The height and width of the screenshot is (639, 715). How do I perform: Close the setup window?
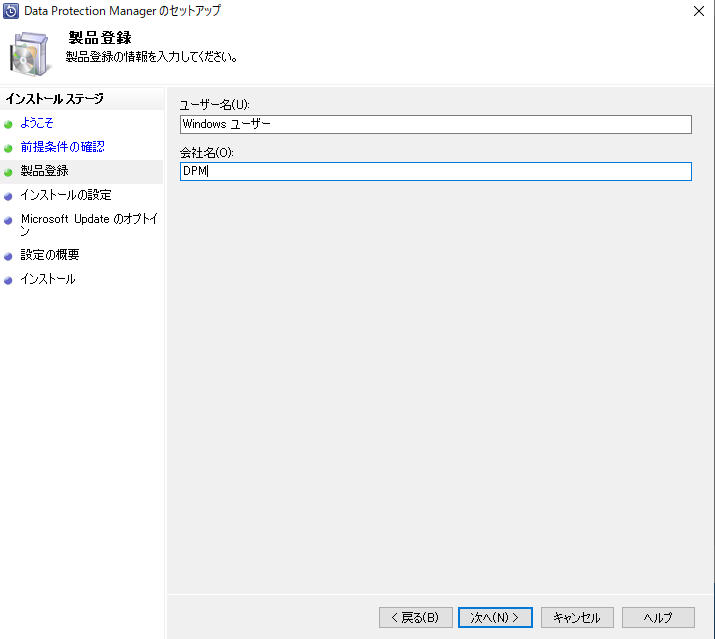[699, 11]
